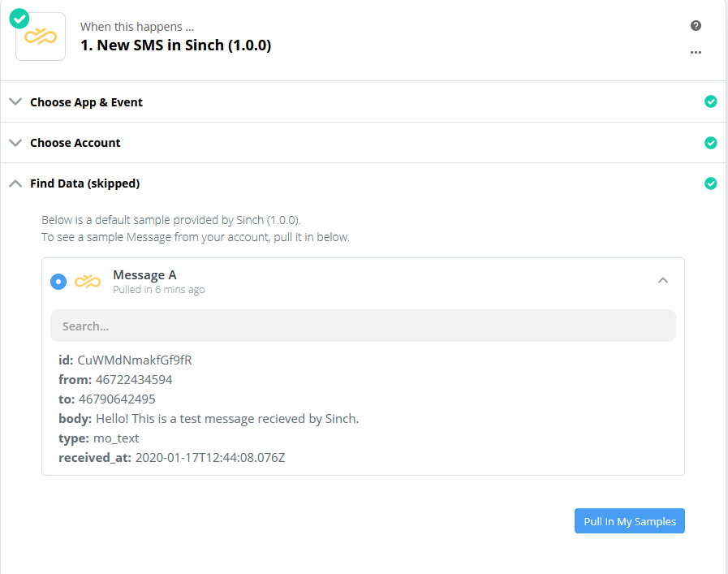This screenshot has width=728, height=574.
Task: Focus the sample Search field
Action: [363, 326]
